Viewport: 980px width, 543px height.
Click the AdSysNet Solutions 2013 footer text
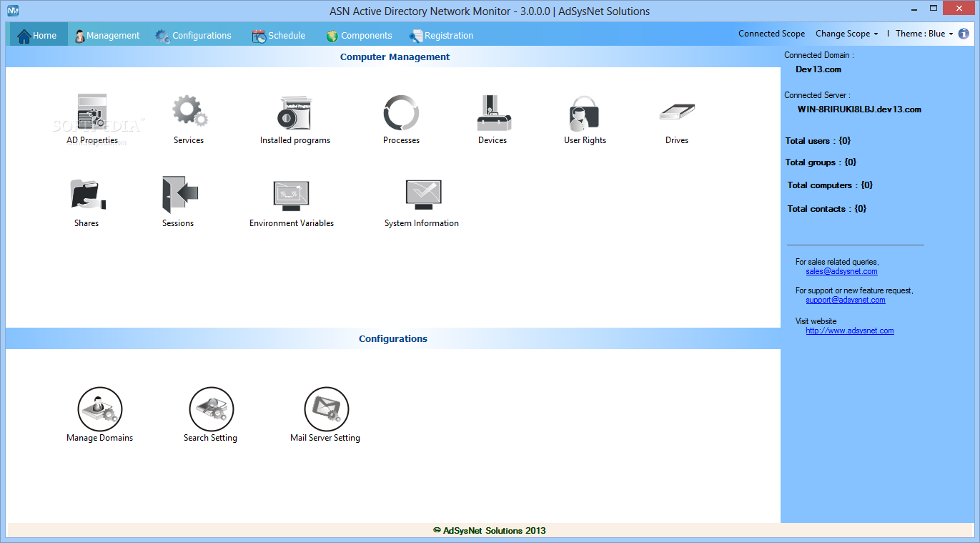pyautogui.click(x=490, y=531)
